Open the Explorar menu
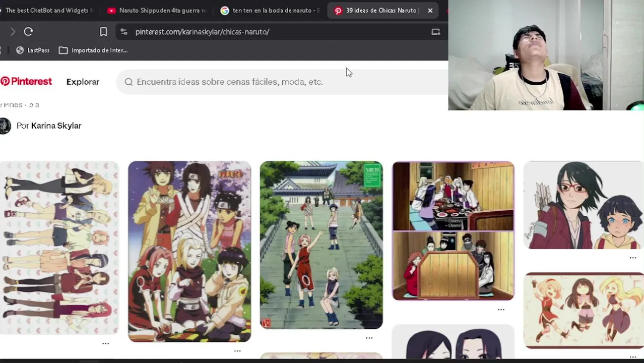This screenshot has width=644, height=363. pyautogui.click(x=83, y=82)
